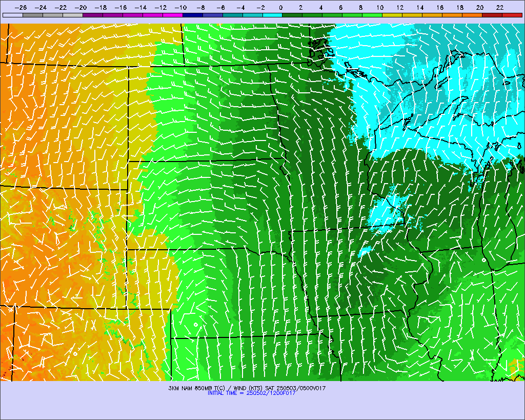Click the lavender swatch left of -26
The image size is (525, 420).
[x=13, y=15]
